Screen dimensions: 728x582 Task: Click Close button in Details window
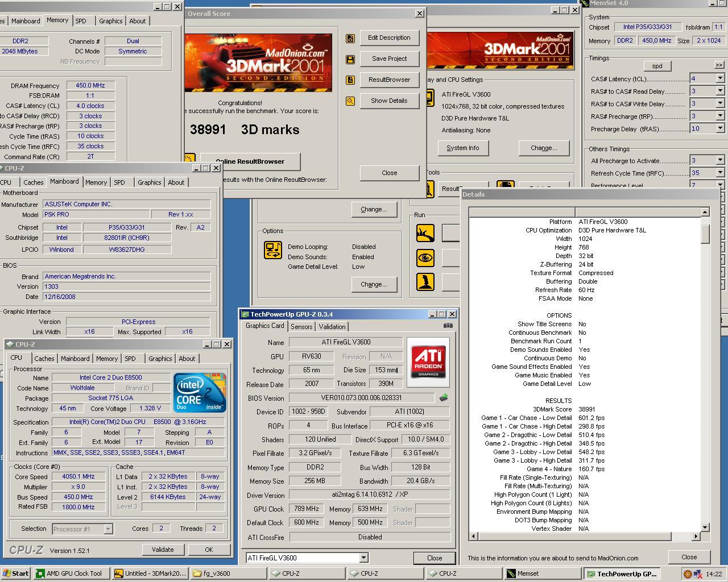[x=689, y=557]
